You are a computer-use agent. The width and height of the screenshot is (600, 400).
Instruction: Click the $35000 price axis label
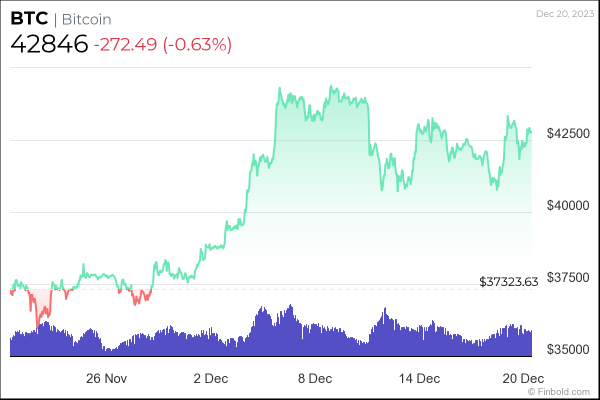[x=565, y=350]
